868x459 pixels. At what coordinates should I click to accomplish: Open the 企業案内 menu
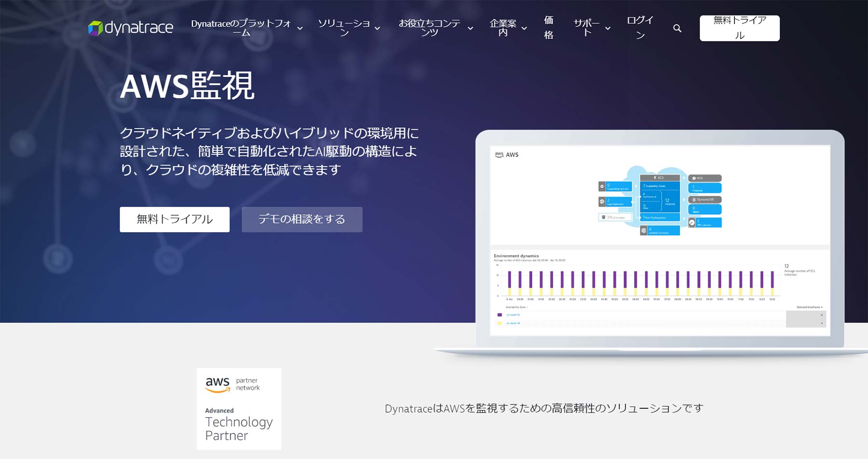tap(503, 28)
